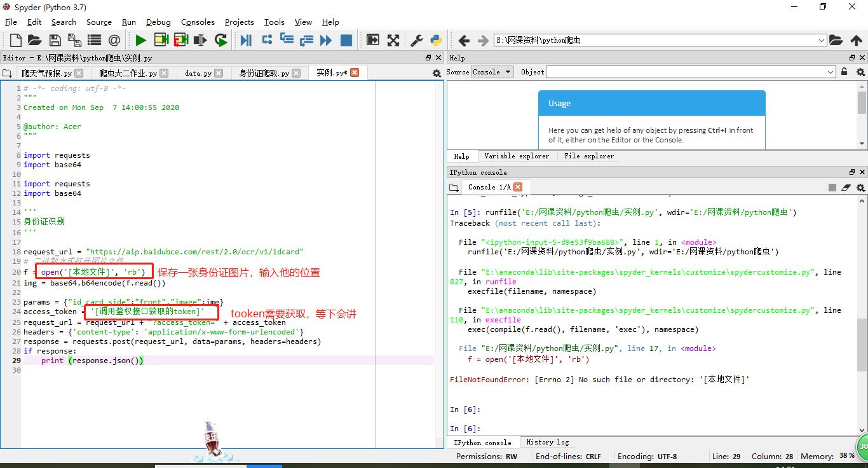The width and height of the screenshot is (868, 468).
Task: Open the View menu
Action: pos(303,22)
